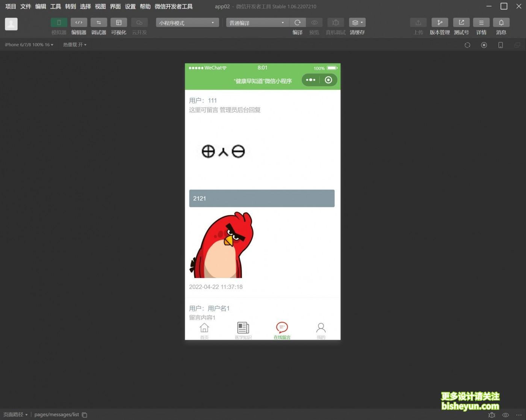Switch to the 我的 profile tab
The width and height of the screenshot is (526, 420).
click(x=321, y=331)
